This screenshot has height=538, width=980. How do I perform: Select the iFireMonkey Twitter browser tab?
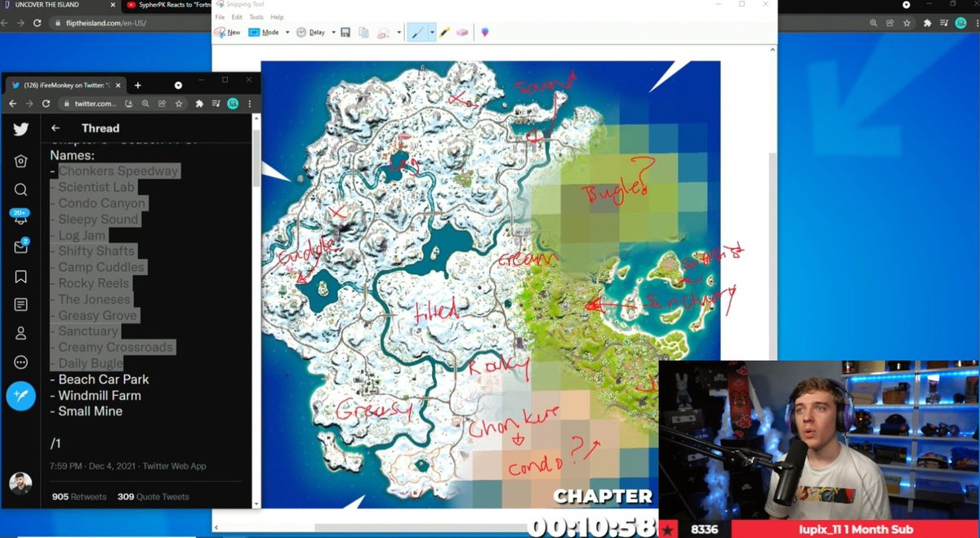coord(67,84)
